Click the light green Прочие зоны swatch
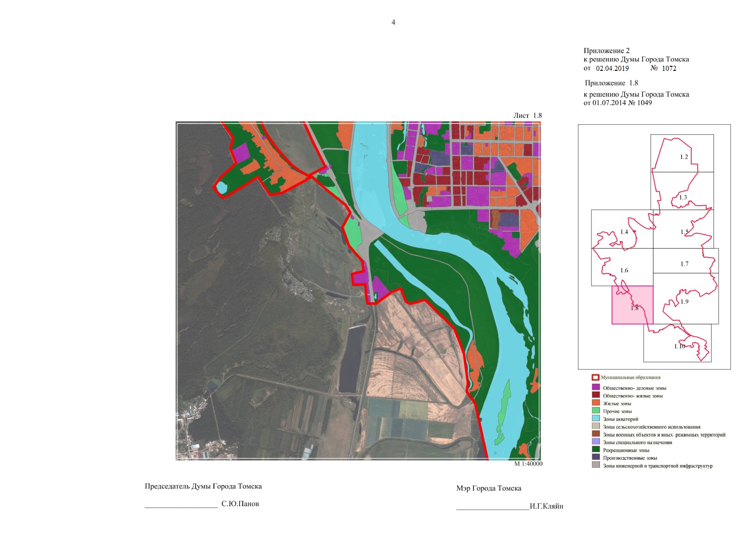The image size is (756, 534). coord(596,411)
